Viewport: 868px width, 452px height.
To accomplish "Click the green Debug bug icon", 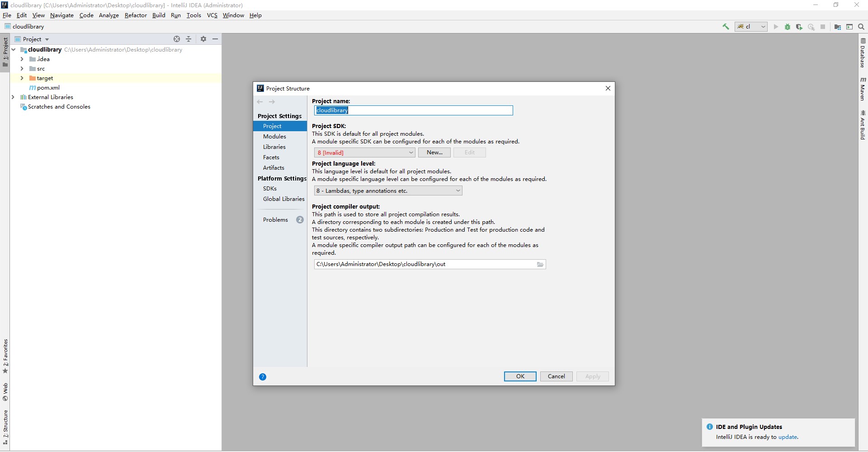I will click(788, 27).
